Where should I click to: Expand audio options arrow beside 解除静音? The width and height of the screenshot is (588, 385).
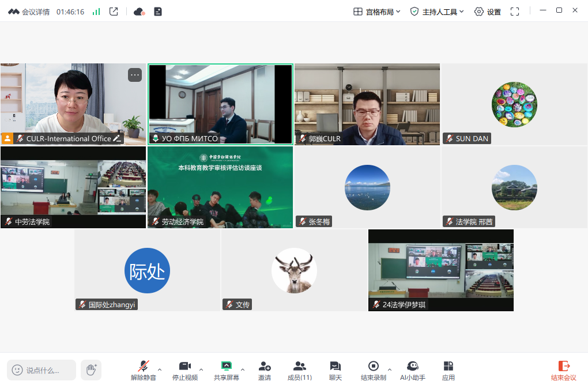point(160,369)
